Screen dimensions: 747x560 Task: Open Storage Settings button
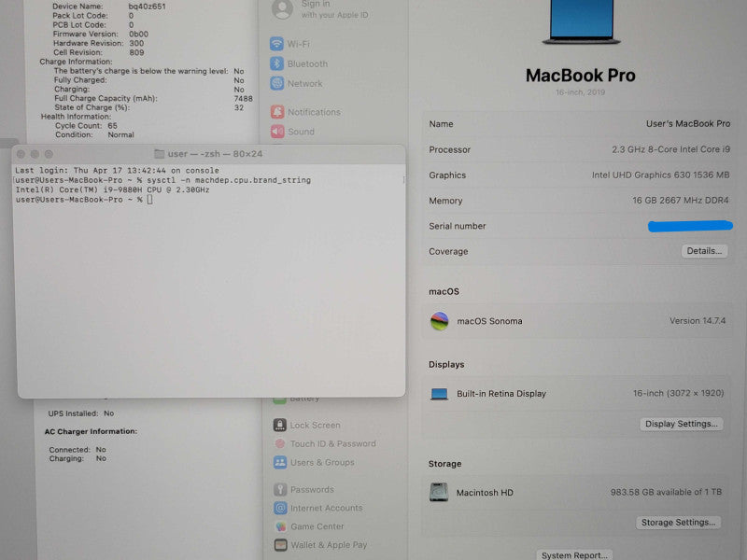[679, 523]
